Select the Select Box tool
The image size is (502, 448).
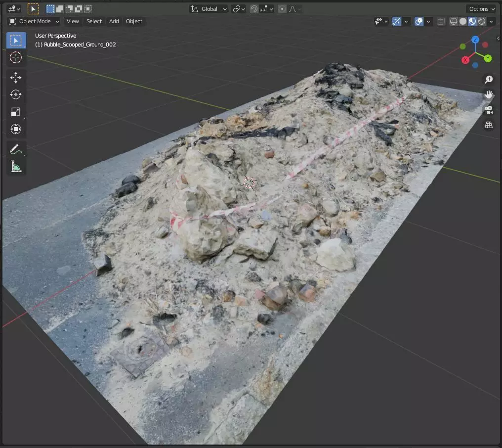(16, 41)
